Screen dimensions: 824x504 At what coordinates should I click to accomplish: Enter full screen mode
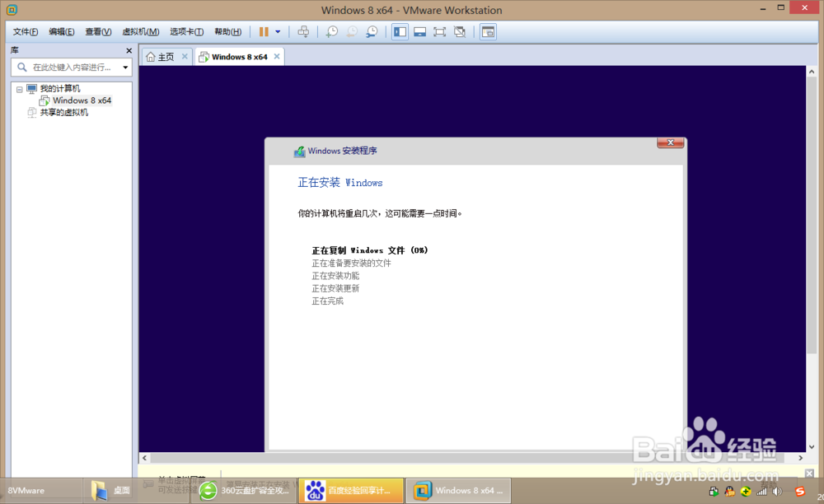pyautogui.click(x=439, y=32)
